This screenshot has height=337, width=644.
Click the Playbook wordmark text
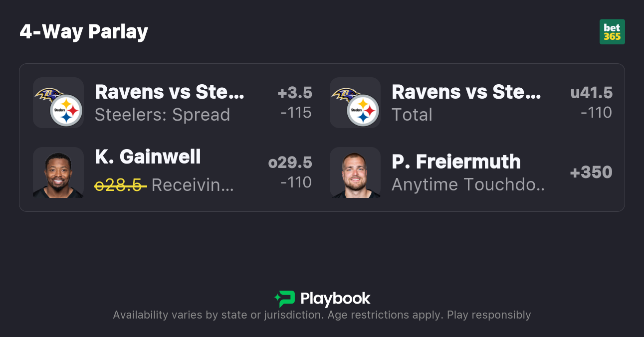335,299
